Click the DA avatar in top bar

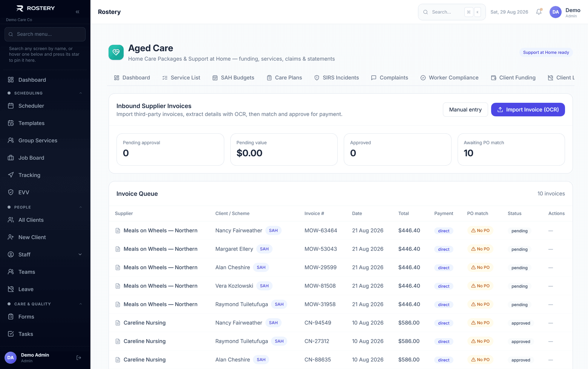pos(555,12)
